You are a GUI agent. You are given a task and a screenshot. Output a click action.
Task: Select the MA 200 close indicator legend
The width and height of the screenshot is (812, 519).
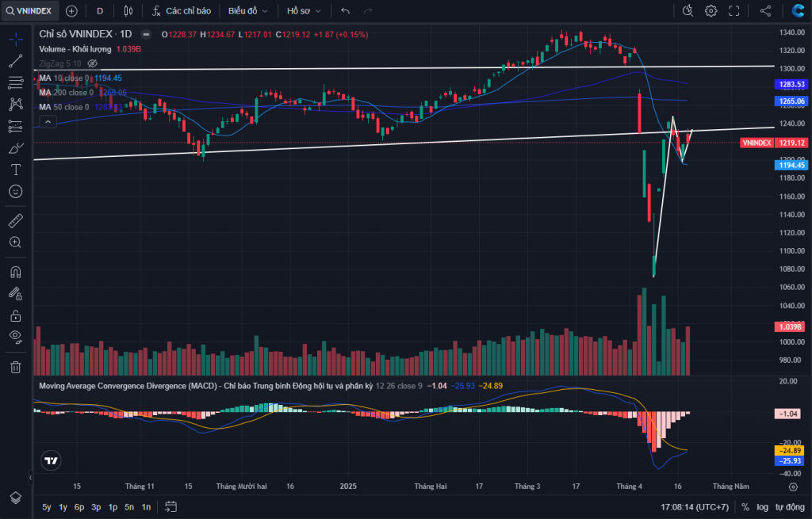67,93
